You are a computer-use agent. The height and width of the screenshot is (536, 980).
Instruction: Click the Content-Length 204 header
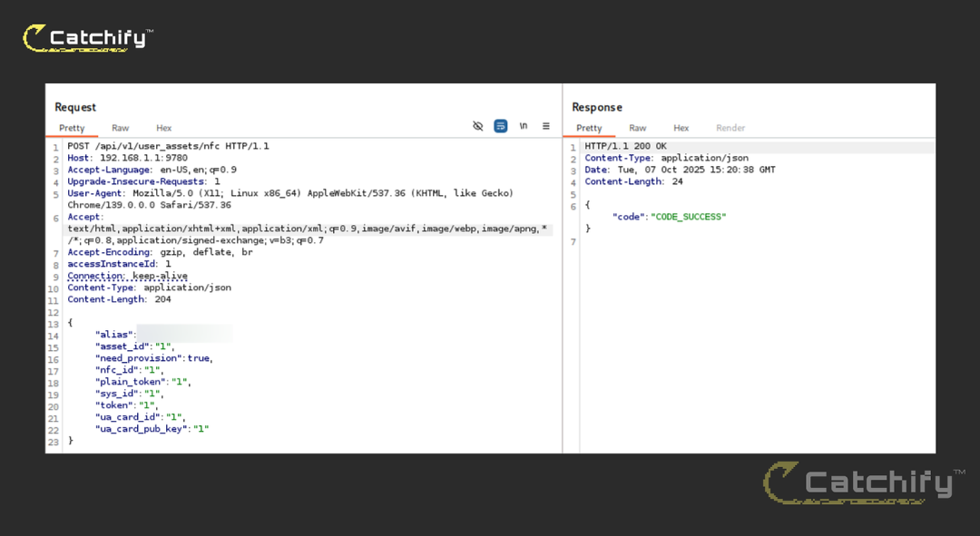pos(120,299)
